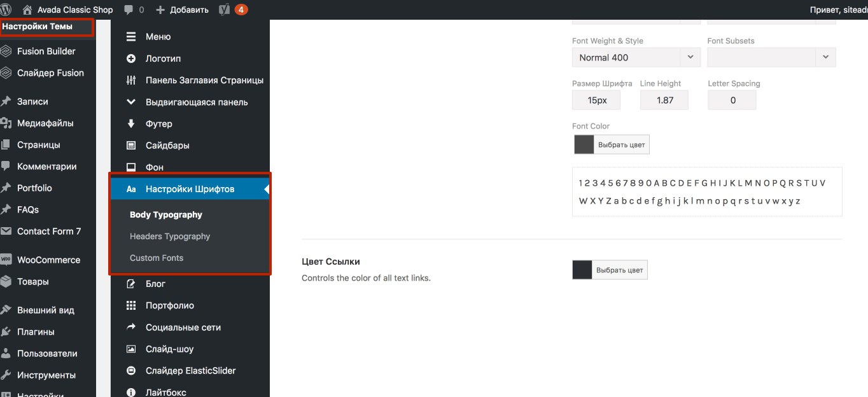This screenshot has width=868, height=397.
Task: Collapse the Настройки Шрифтов section
Action: 190,189
